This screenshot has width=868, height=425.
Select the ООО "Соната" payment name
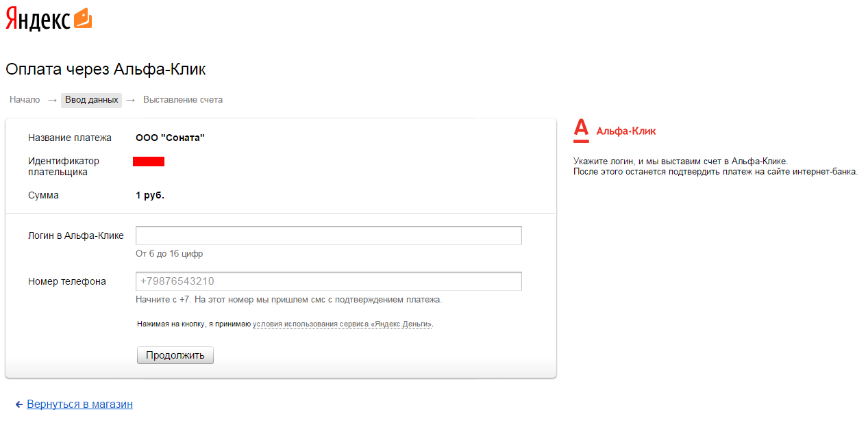pyautogui.click(x=171, y=138)
